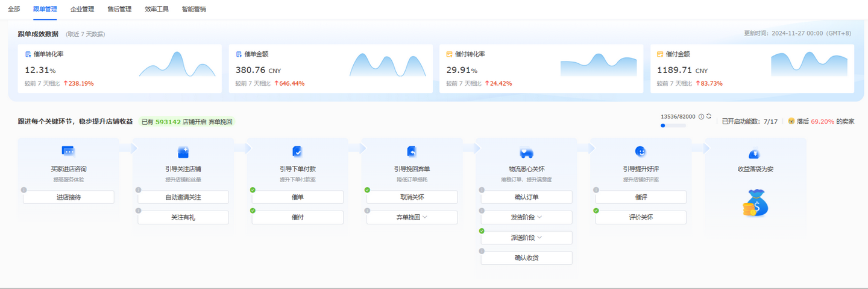Click the gray status dot on 确认订单
The image size is (868, 289).
pyautogui.click(x=482, y=190)
